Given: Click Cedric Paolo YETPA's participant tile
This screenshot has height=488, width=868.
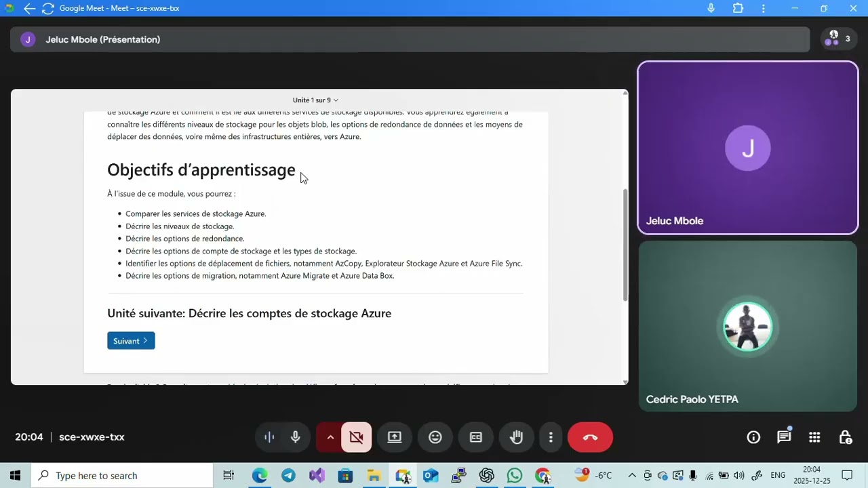Looking at the screenshot, I should pos(748,327).
